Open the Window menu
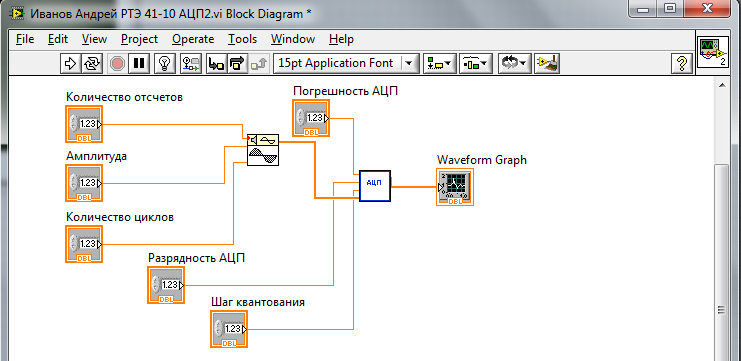Screen dimensions: 741x361 pyautogui.click(x=293, y=39)
